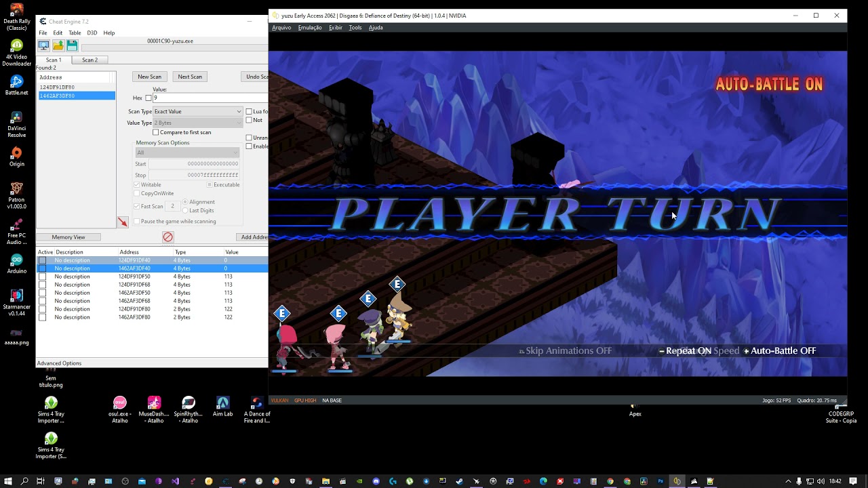Open the process list computer icon
868x488 pixels.
tap(43, 45)
